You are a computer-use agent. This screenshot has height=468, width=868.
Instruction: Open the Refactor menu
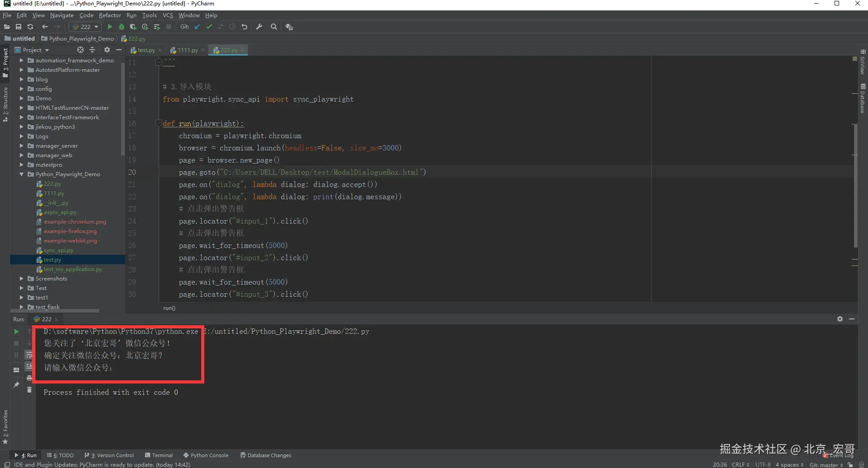point(110,15)
